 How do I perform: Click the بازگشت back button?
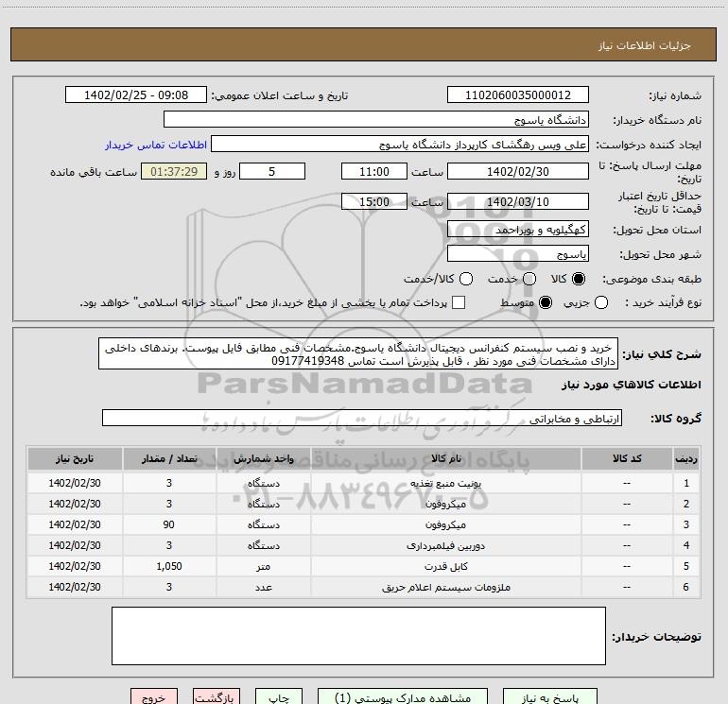(x=217, y=697)
